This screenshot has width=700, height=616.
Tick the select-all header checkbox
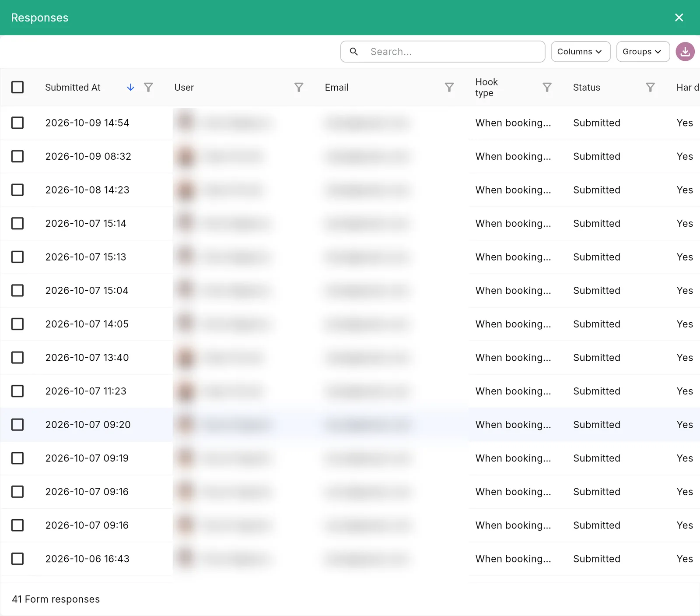(x=17, y=87)
